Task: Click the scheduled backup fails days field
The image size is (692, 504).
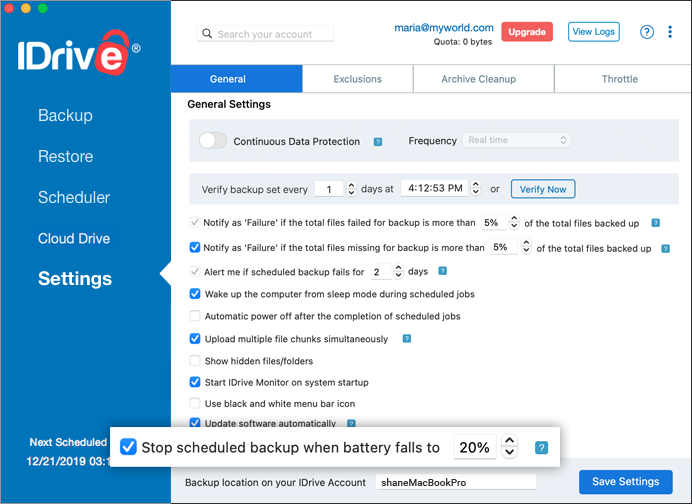Action: coord(381,271)
